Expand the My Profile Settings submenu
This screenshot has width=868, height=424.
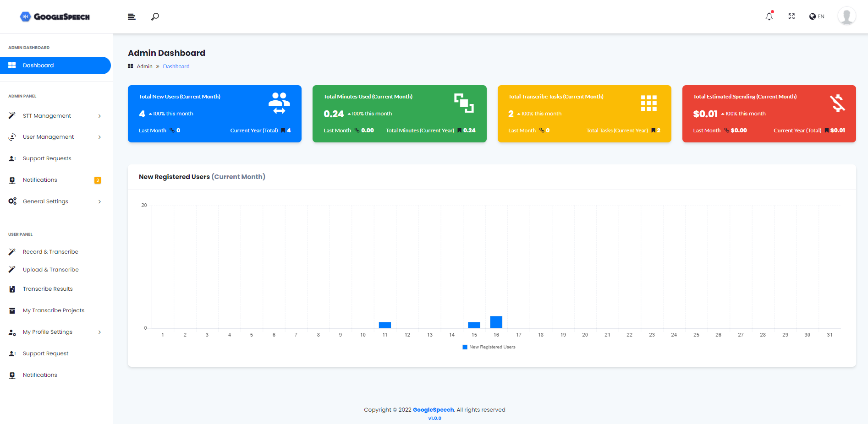(x=99, y=332)
